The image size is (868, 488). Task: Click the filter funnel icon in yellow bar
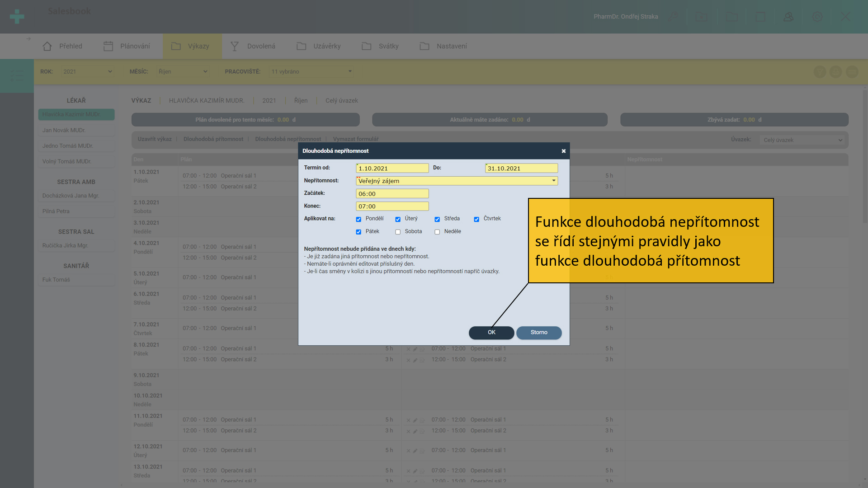[820, 72]
